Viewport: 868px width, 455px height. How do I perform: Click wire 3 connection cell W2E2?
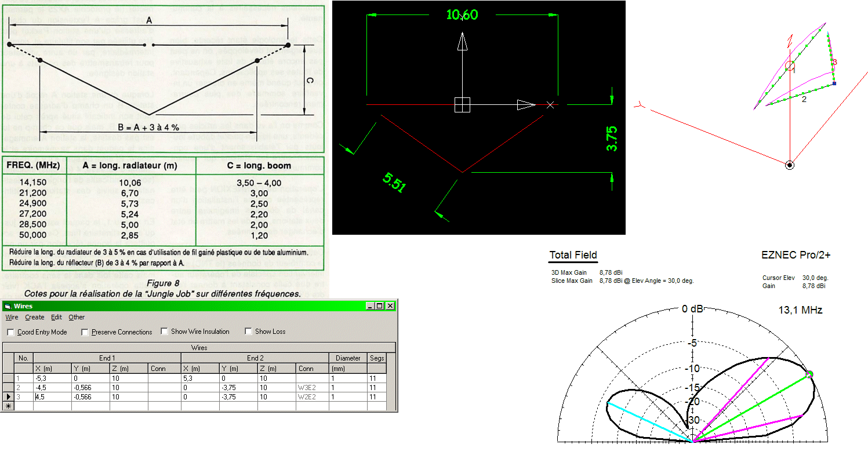point(313,397)
